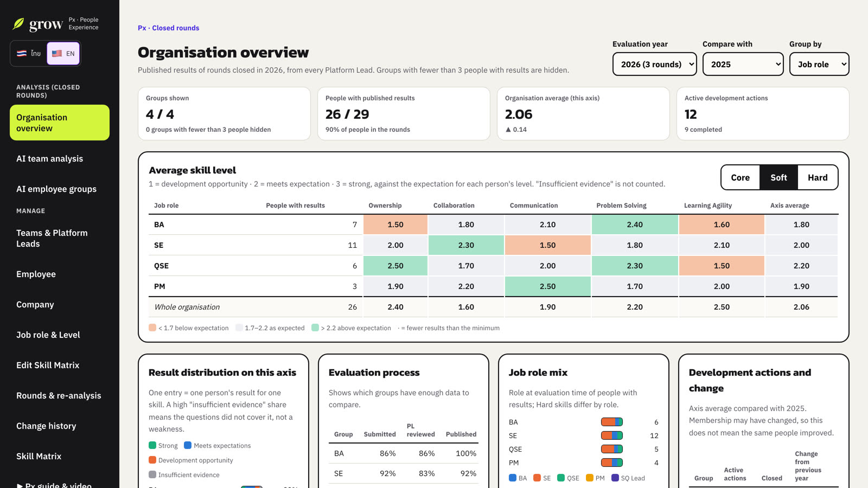Click the Whole organisation row label
The height and width of the screenshot is (488, 868).
187,307
